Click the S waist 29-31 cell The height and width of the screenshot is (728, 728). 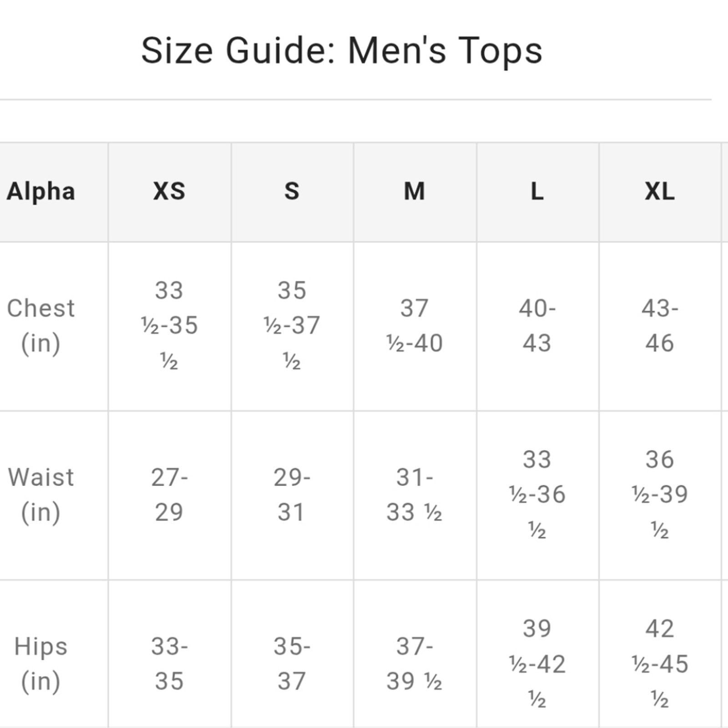pos(293,495)
